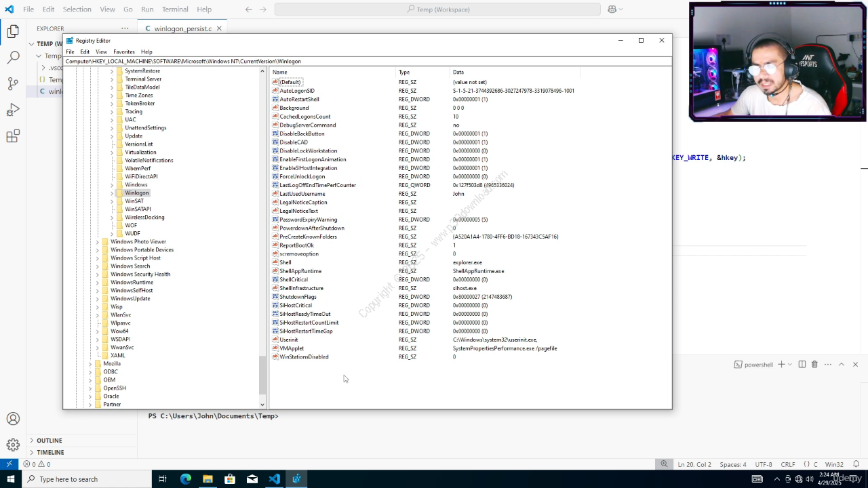Split the terminal panel
The width and height of the screenshot is (868, 488).
[802, 365]
